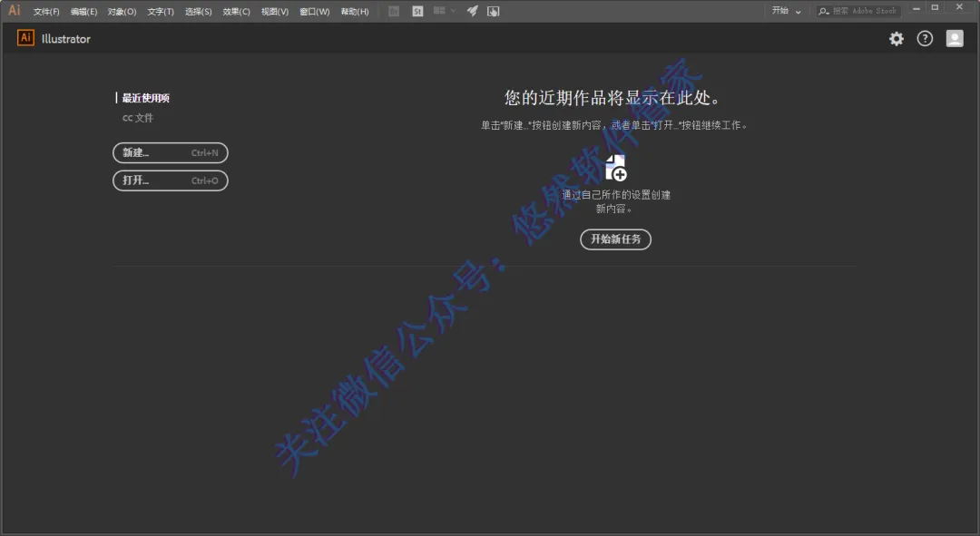Image resolution: width=980 pixels, height=536 pixels.
Task: Open the 选择(S) menu
Action: (198, 12)
